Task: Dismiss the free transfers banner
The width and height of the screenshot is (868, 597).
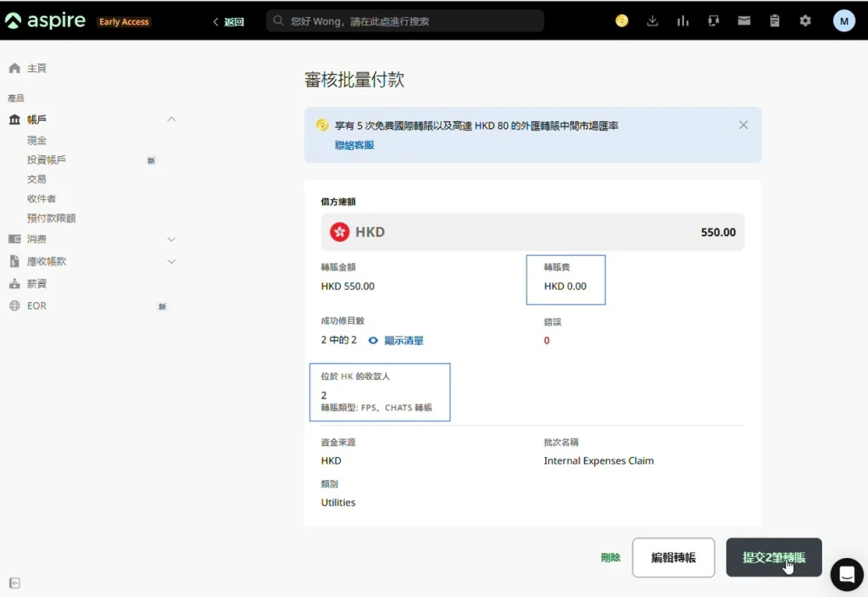Action: click(x=743, y=126)
